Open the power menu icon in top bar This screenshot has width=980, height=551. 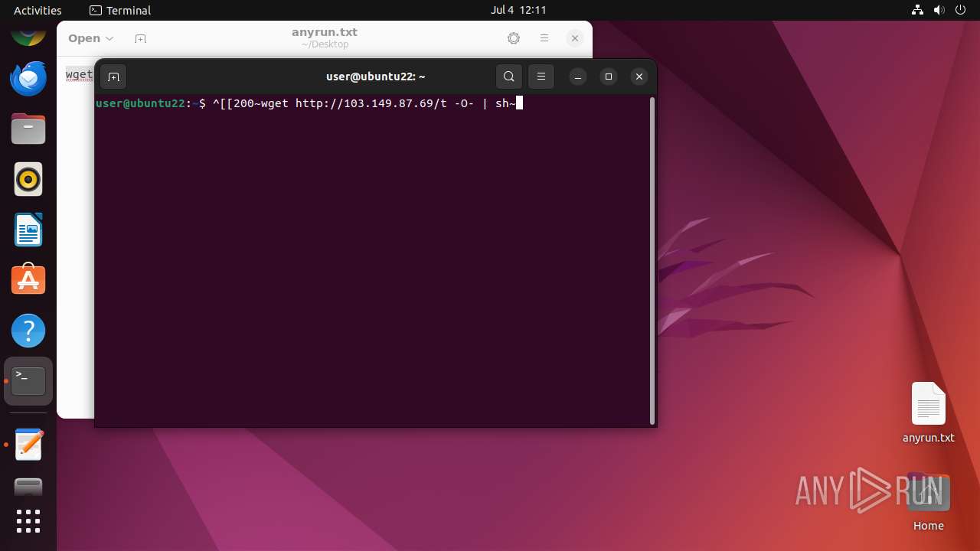(961, 11)
